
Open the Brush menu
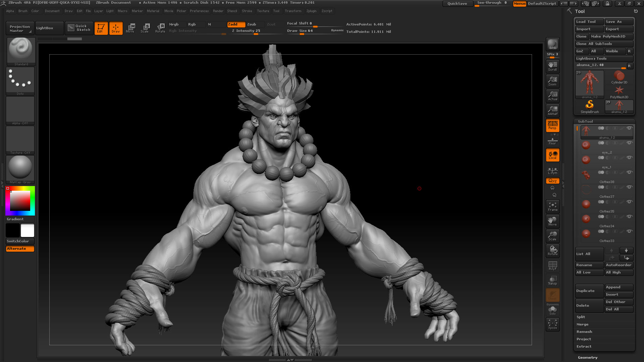click(23, 11)
